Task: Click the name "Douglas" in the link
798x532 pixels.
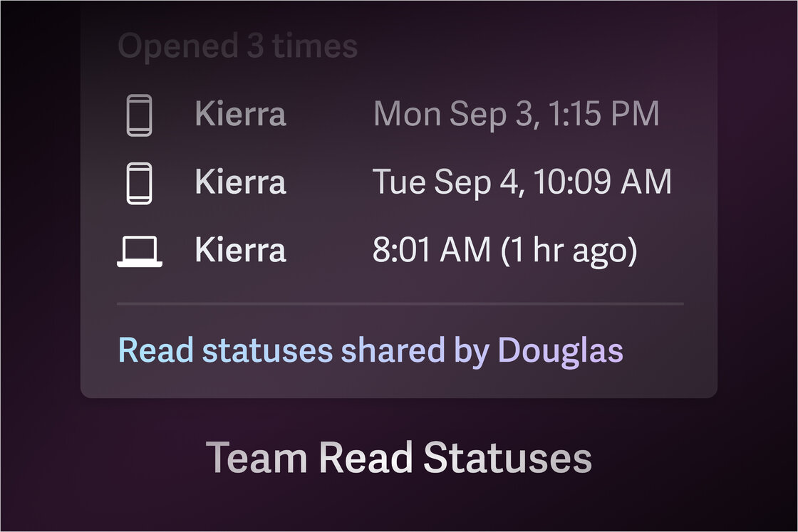Action: (x=560, y=351)
